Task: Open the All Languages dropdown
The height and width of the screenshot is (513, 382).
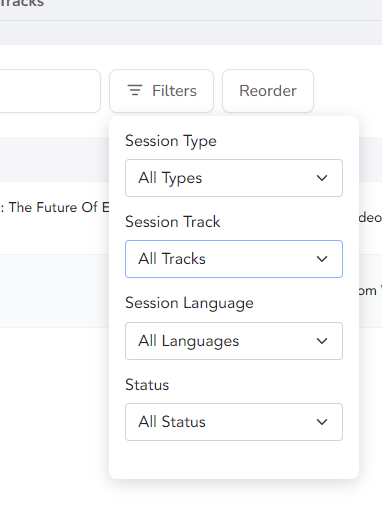Action: 234,341
